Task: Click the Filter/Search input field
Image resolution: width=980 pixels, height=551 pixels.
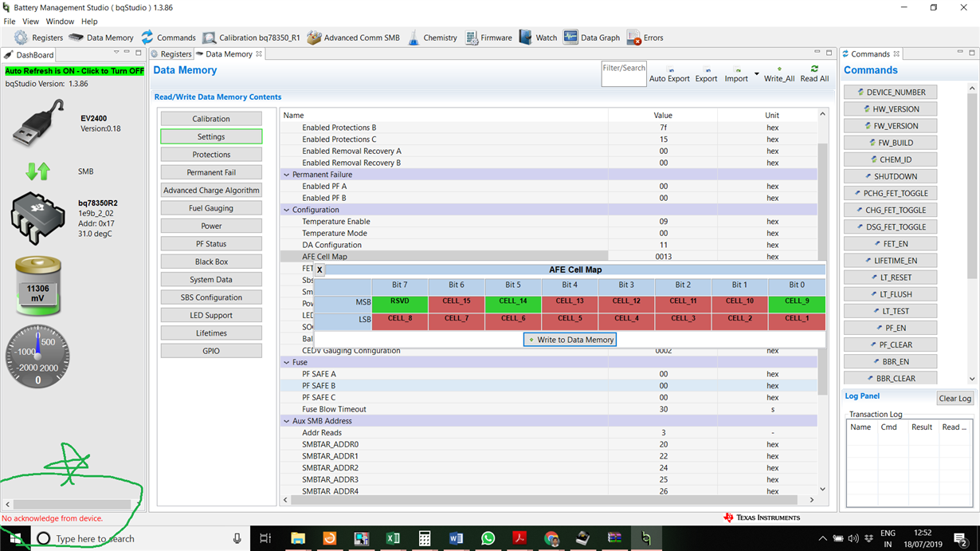Action: point(624,73)
